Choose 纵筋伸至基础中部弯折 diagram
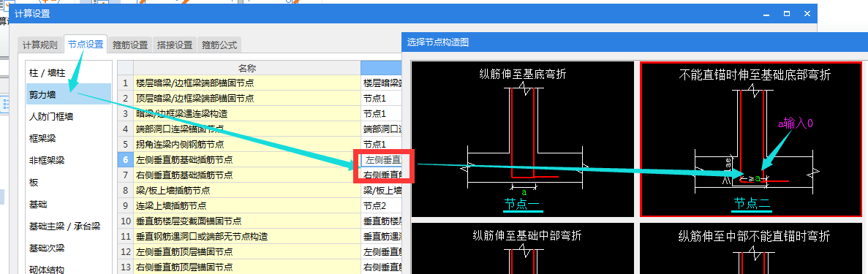 pos(523,248)
